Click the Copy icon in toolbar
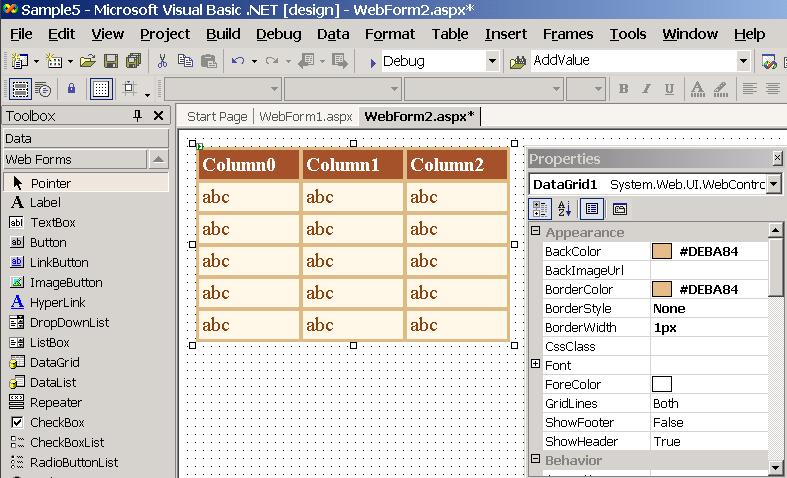Viewport: 787px width, 478px height. [185, 61]
